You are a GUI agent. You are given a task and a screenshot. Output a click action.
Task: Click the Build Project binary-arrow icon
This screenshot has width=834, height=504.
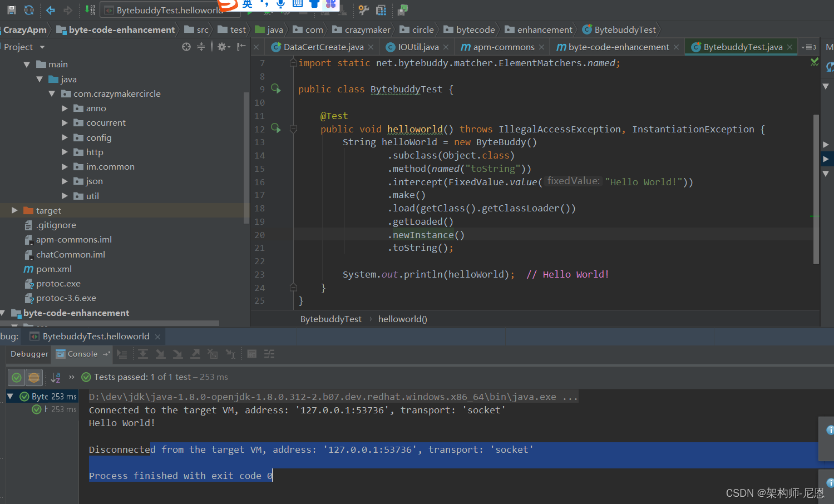90,10
